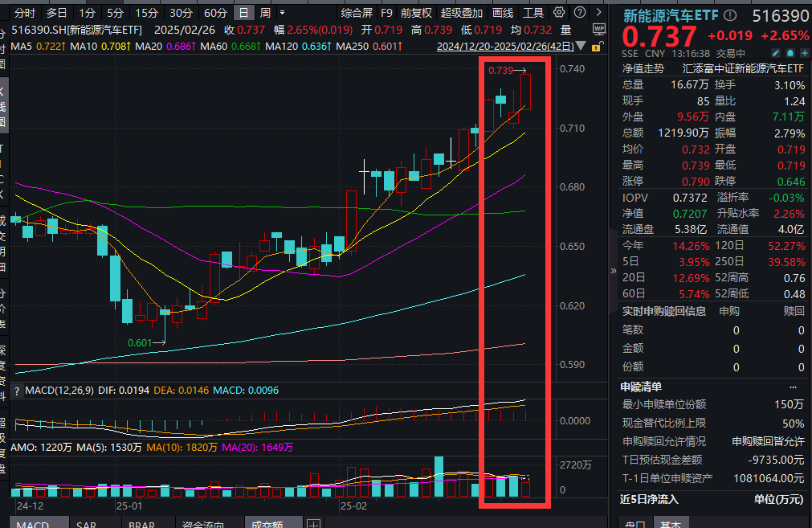Switch to 周 weekly chart period
812x528 pixels.
click(265, 13)
